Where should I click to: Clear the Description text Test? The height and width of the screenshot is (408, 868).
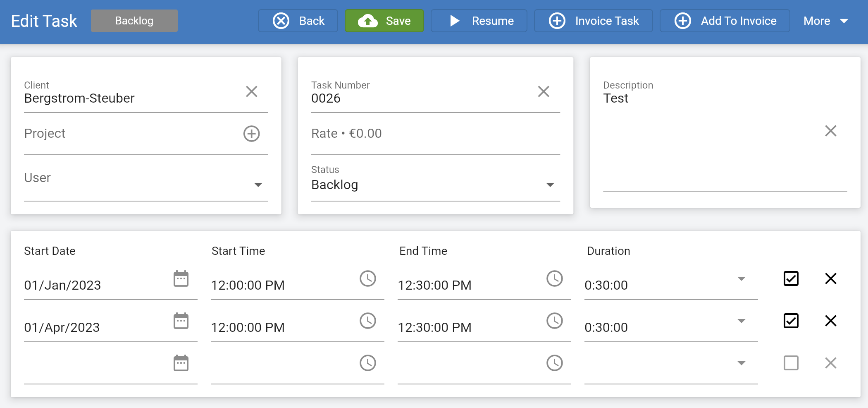[831, 131]
